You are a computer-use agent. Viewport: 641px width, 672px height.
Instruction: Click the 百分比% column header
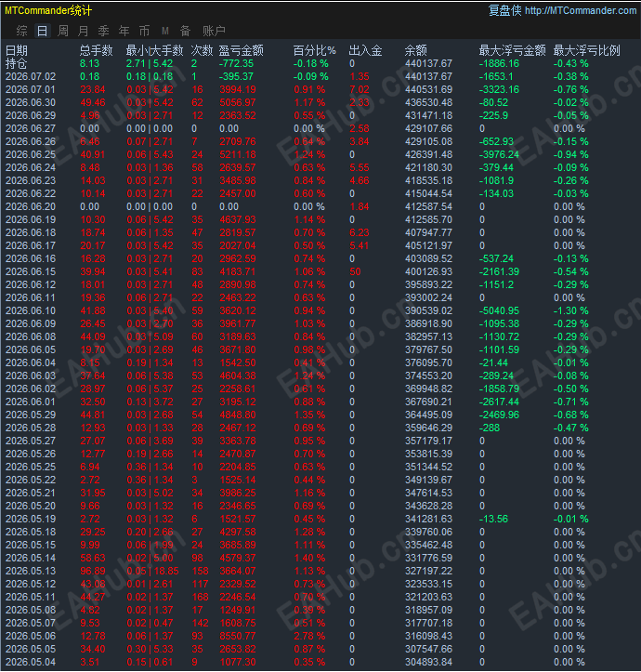(x=315, y=50)
